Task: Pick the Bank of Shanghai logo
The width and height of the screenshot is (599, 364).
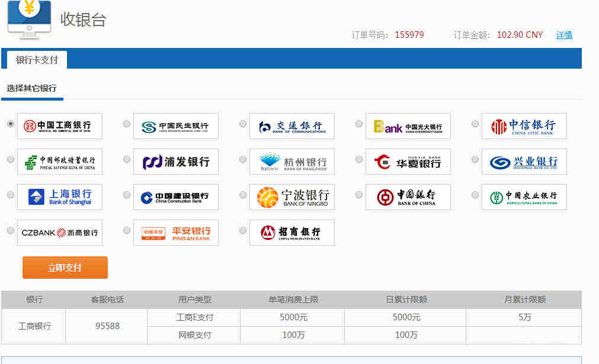Action: [x=60, y=197]
